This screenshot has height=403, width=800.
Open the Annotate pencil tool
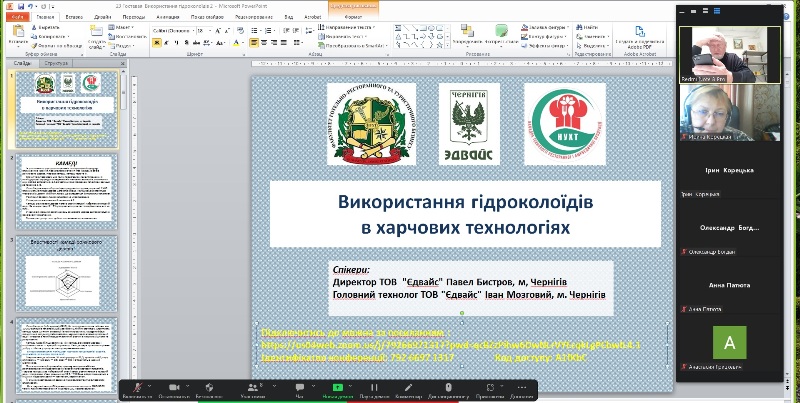click(x=410, y=387)
